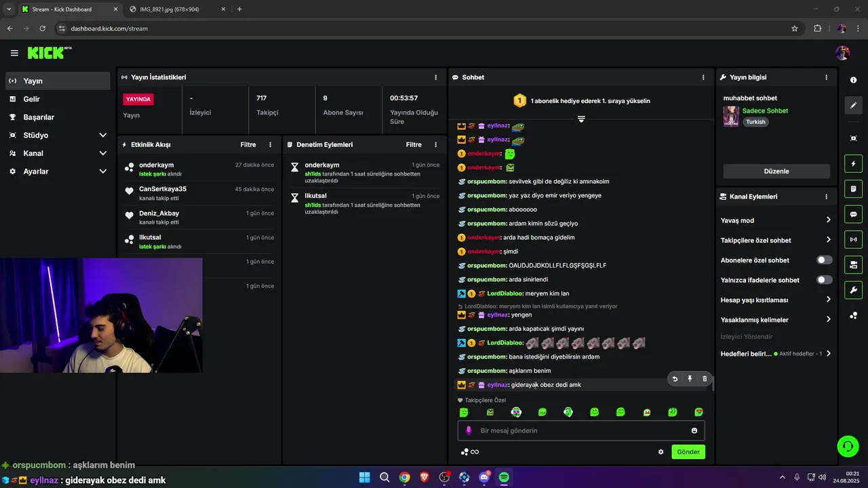This screenshot has width=868, height=488.
Task: Click onderkaym in the activity feed
Action: 157,165
